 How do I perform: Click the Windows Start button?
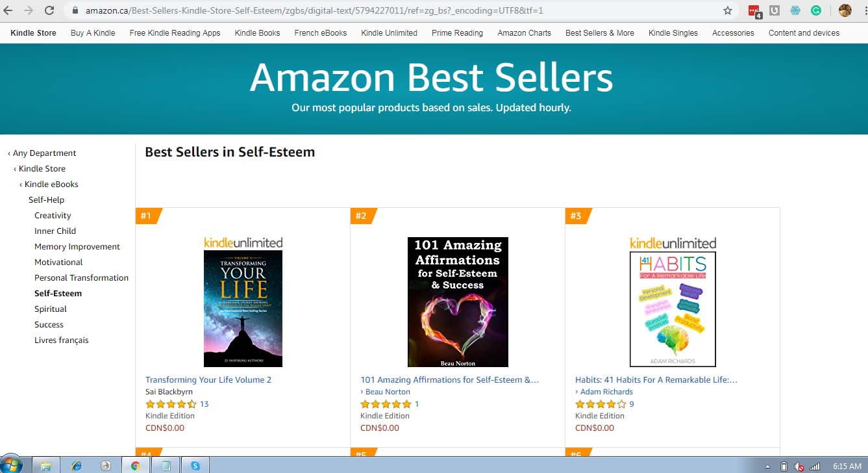(x=11, y=464)
